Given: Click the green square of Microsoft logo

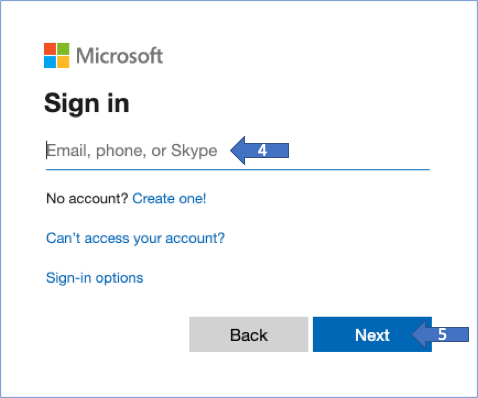Looking at the screenshot, I should coord(63,49).
